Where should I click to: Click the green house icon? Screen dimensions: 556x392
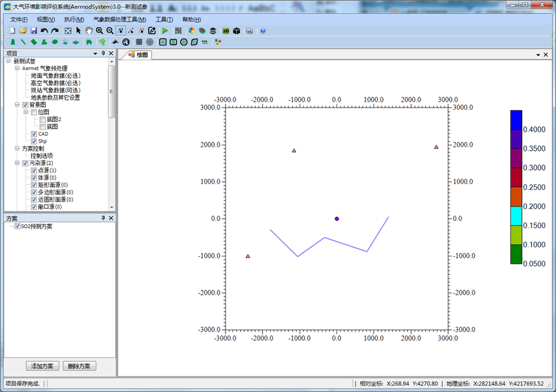point(89,42)
